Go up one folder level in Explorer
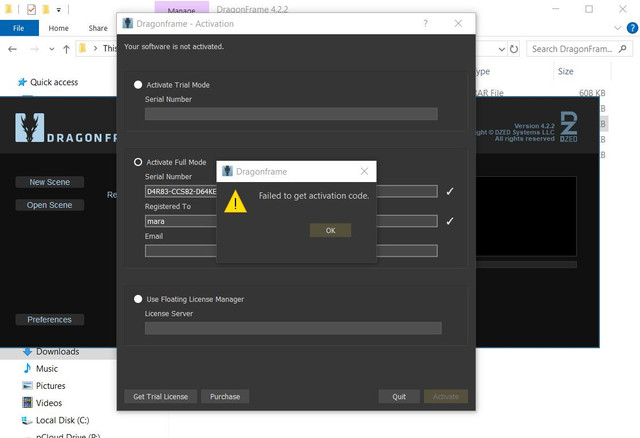Image resolution: width=640 pixels, height=438 pixels. (x=67, y=49)
